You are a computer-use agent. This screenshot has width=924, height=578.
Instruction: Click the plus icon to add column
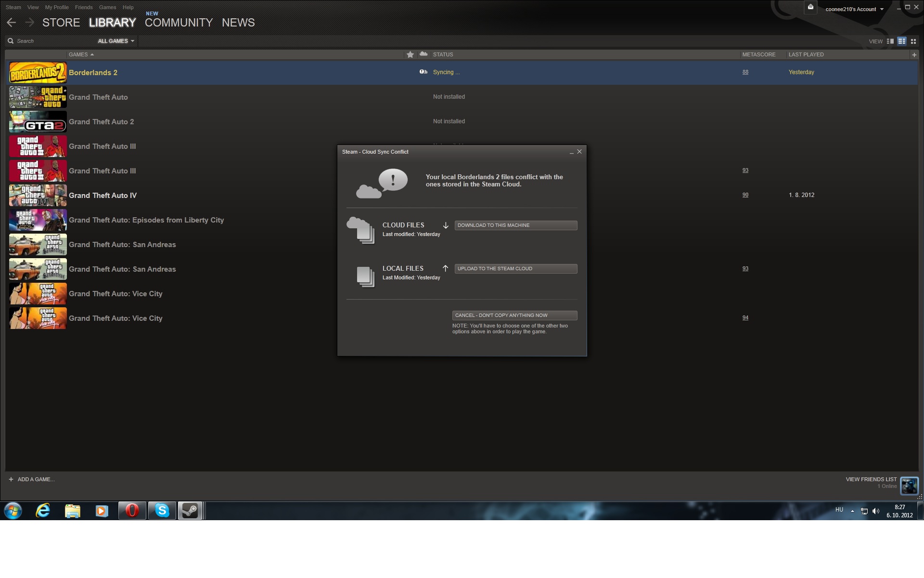914,55
